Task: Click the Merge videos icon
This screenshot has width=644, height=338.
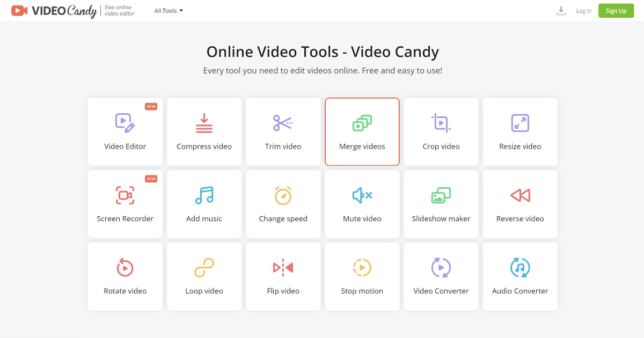Action: [362, 122]
